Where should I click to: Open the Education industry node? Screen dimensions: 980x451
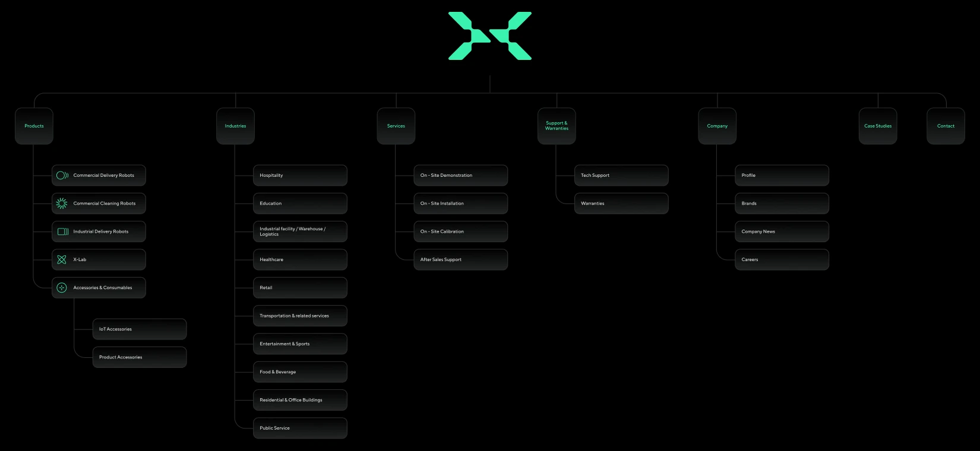[x=300, y=204]
